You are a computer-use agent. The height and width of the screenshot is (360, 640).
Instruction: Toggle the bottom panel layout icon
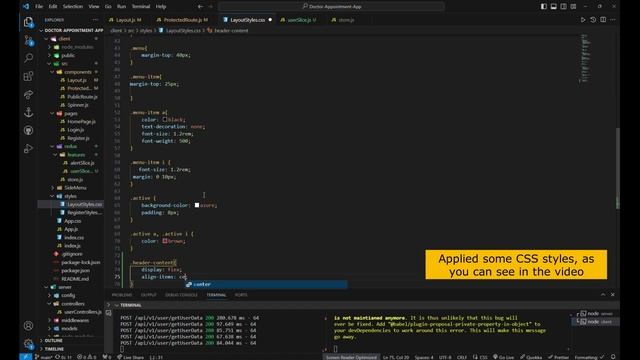coord(553,7)
